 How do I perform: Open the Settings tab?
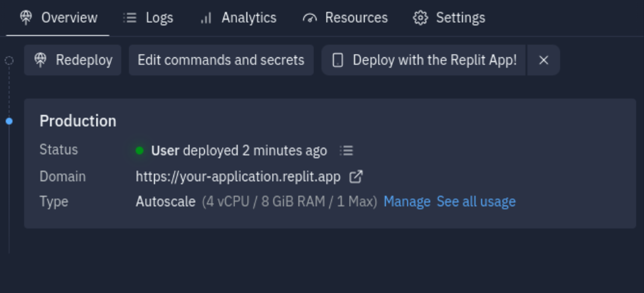click(449, 18)
